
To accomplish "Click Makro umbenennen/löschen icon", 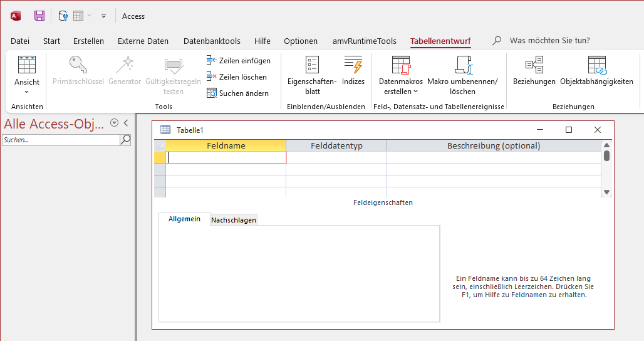I will pyautogui.click(x=463, y=65).
